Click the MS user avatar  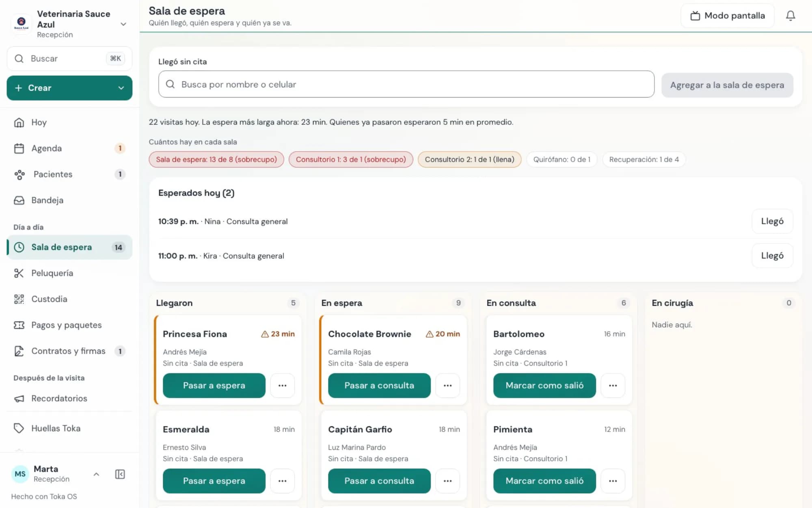[20, 474]
